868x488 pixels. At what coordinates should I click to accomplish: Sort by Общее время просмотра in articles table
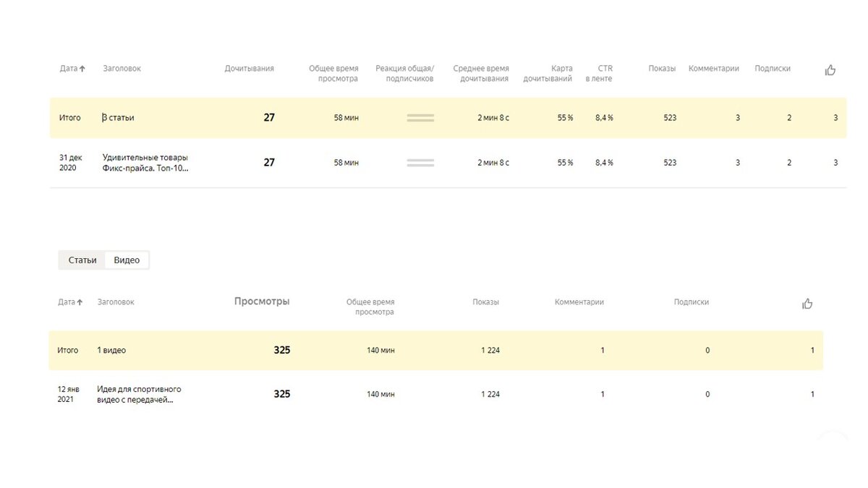click(x=333, y=74)
